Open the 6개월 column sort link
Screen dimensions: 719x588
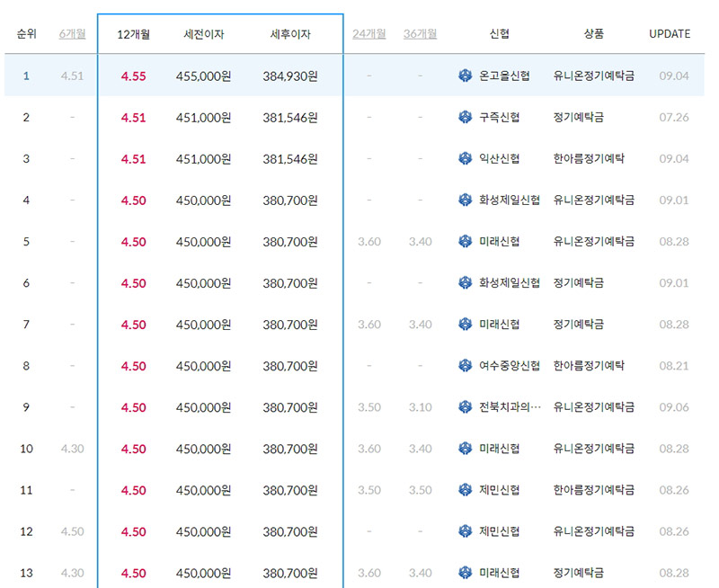click(x=68, y=32)
